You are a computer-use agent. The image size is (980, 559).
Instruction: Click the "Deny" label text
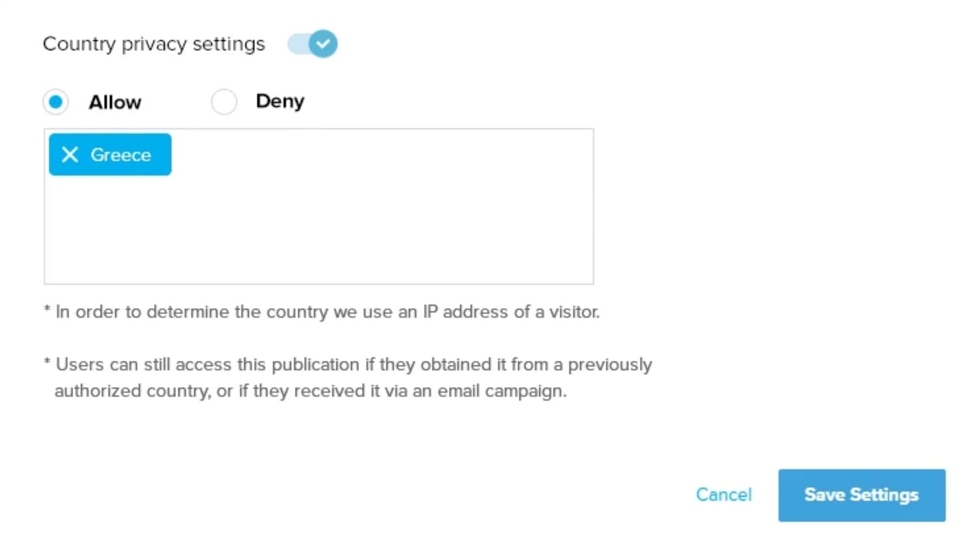click(280, 101)
